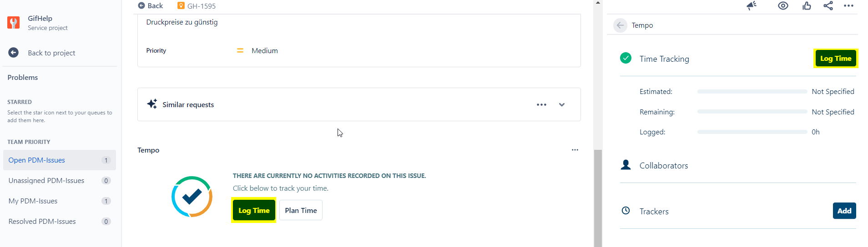Select Unassigned PDM-Issues queue
868x247 pixels.
(x=46, y=181)
